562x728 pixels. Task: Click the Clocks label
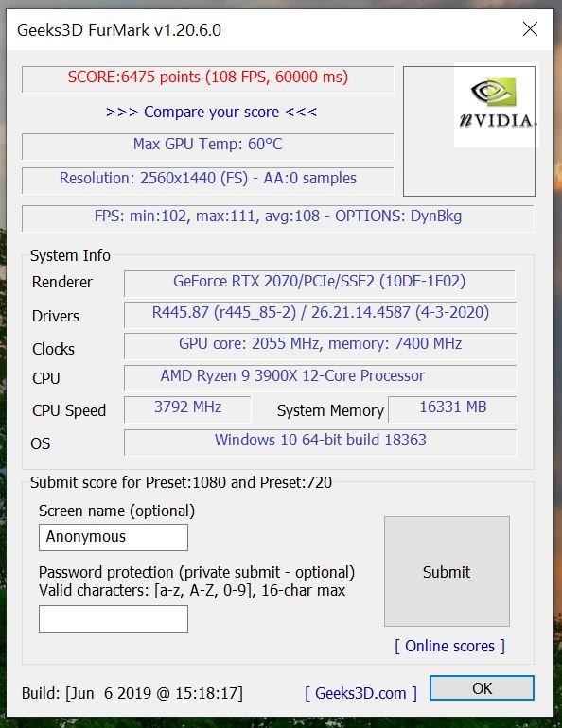pos(53,349)
